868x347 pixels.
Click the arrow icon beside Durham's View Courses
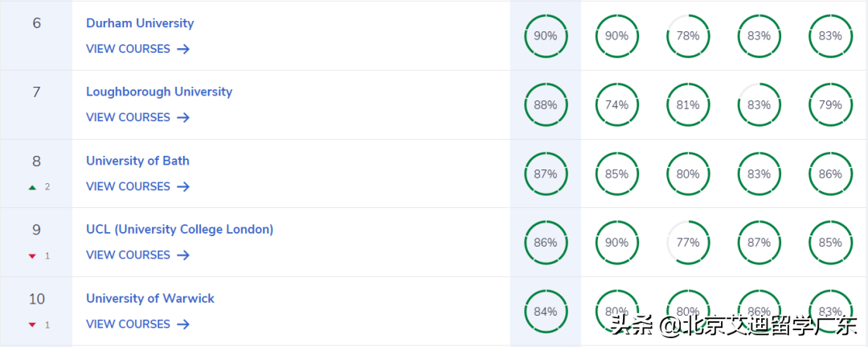(183, 49)
